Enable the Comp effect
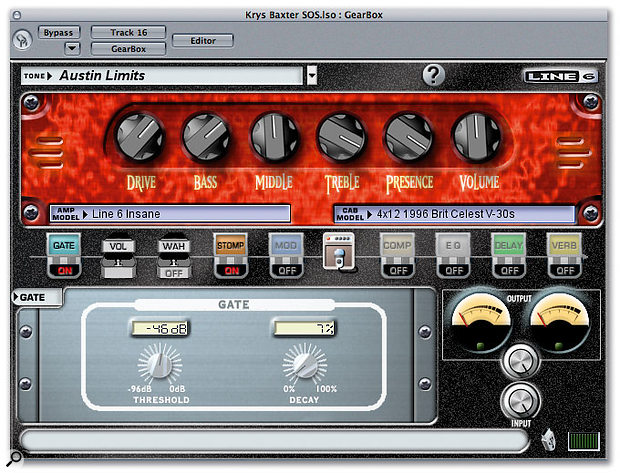This screenshot has height=473, width=620. point(397,255)
